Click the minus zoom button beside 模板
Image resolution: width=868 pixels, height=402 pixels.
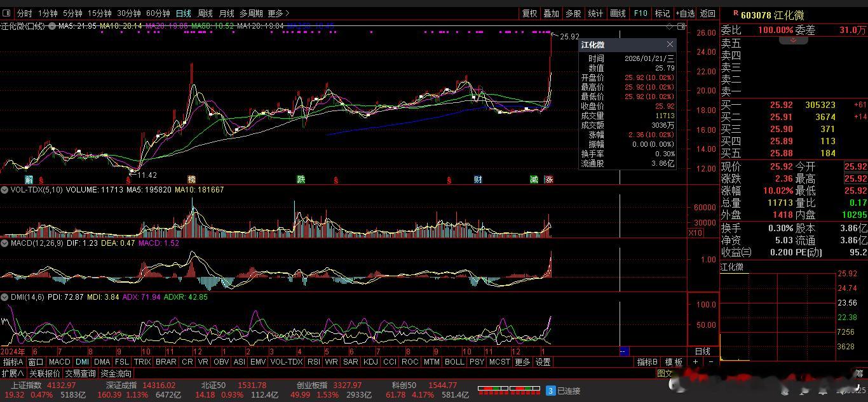pos(711,362)
